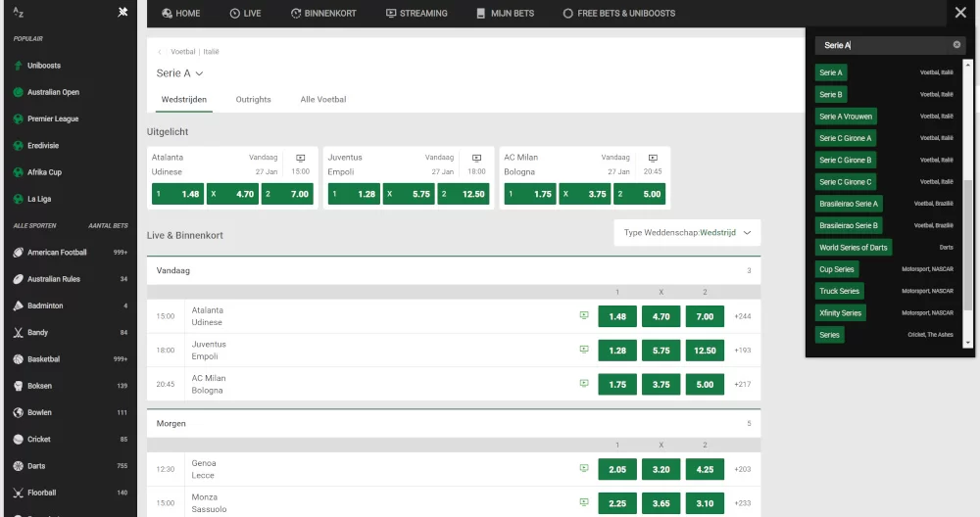The image size is (980, 517).
Task: Collapse the Morgen matches section
Action: pos(454,424)
